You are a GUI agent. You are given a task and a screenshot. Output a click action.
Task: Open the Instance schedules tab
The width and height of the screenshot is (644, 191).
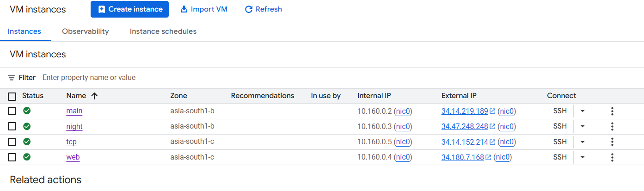(x=163, y=31)
